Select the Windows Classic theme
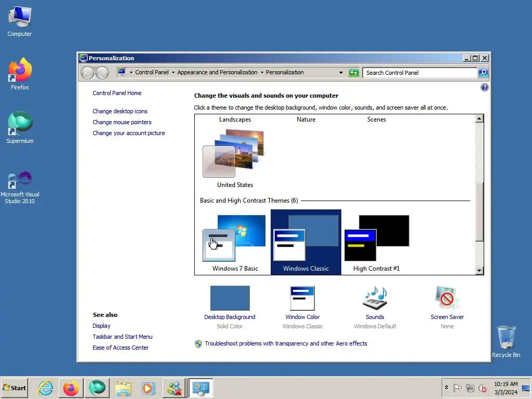 pos(305,242)
